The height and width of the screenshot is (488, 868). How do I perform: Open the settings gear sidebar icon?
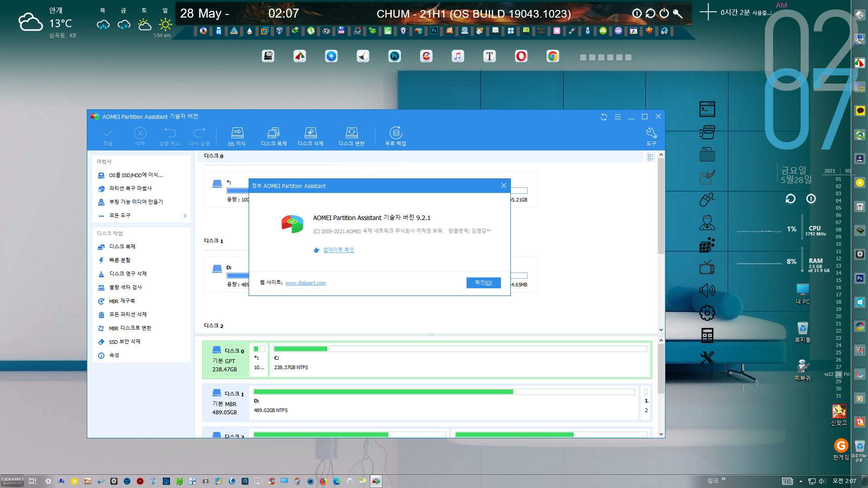coord(707,313)
